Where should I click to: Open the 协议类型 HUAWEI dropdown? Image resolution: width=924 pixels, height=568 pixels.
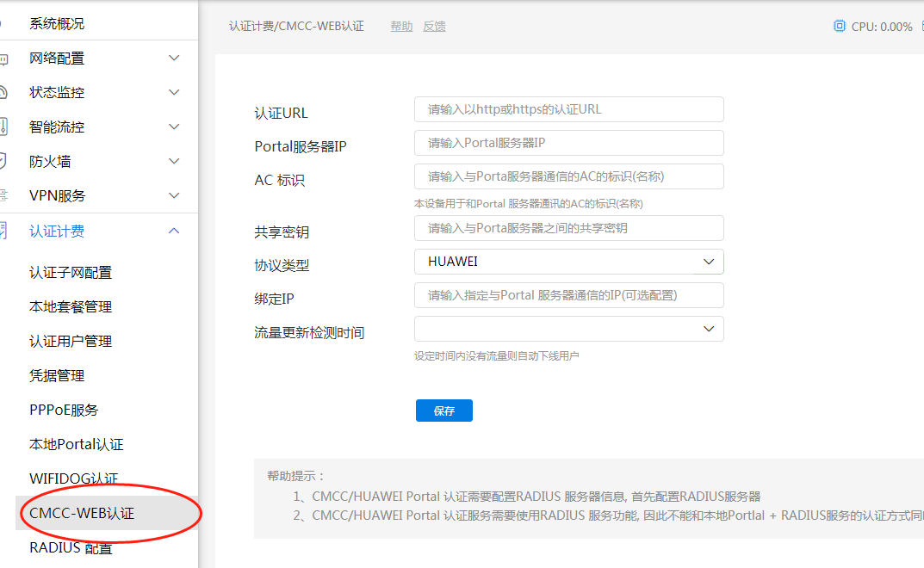tap(568, 262)
